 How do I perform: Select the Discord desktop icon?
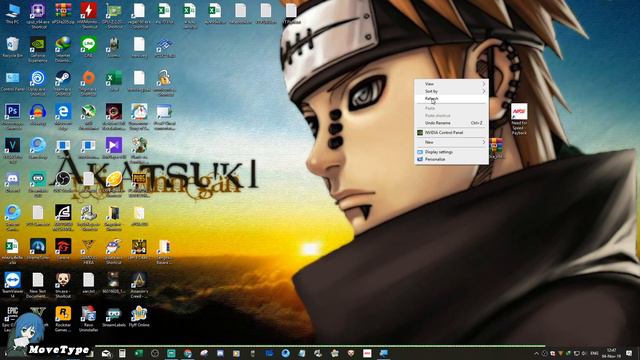[x=13, y=182]
